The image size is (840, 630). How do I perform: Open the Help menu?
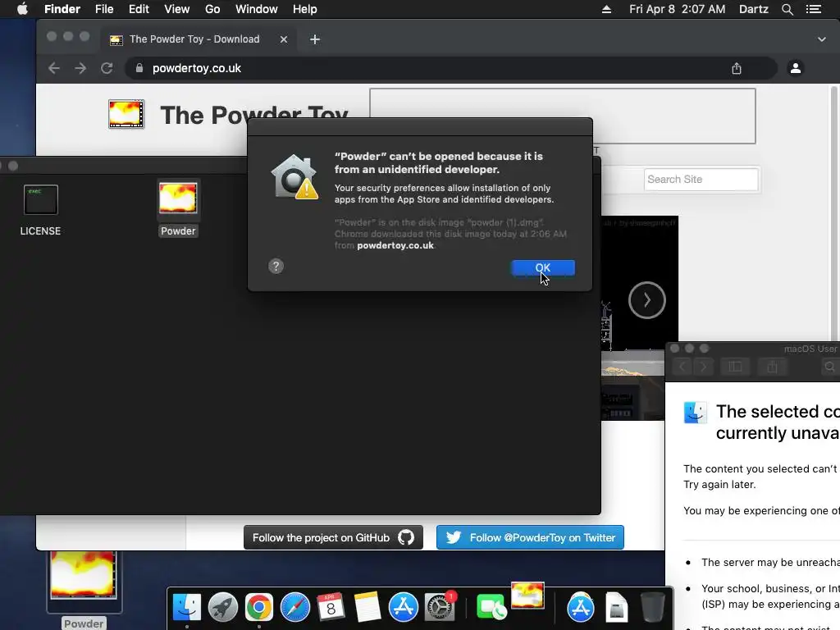305,9
